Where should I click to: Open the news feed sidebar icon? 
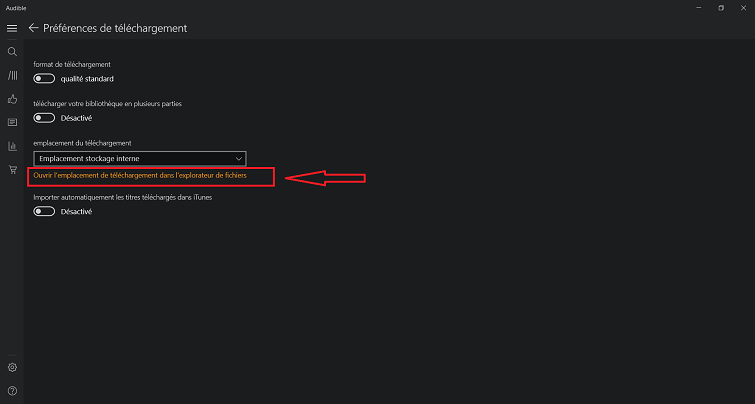click(12, 122)
